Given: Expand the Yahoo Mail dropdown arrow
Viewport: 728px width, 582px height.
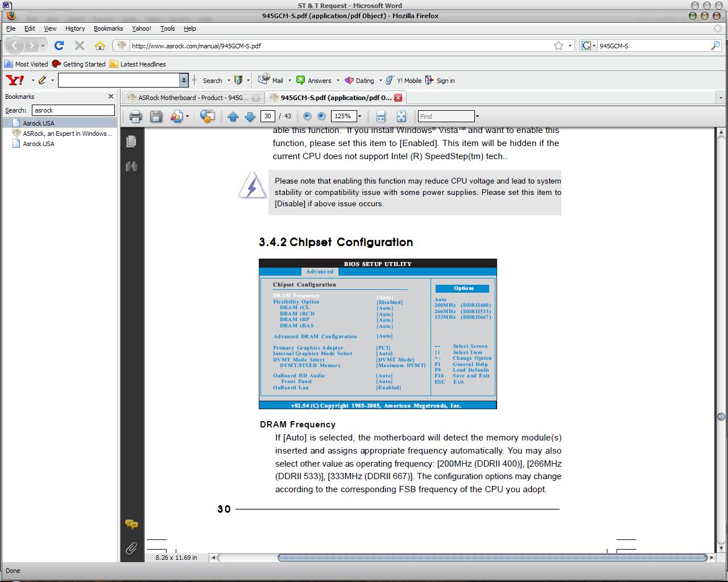Looking at the screenshot, I should click(289, 81).
